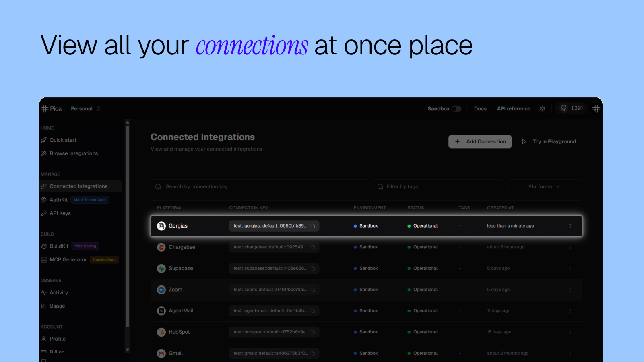Copy the Supabase connection key
Screen dimensions: 644x362
coord(313,269)
